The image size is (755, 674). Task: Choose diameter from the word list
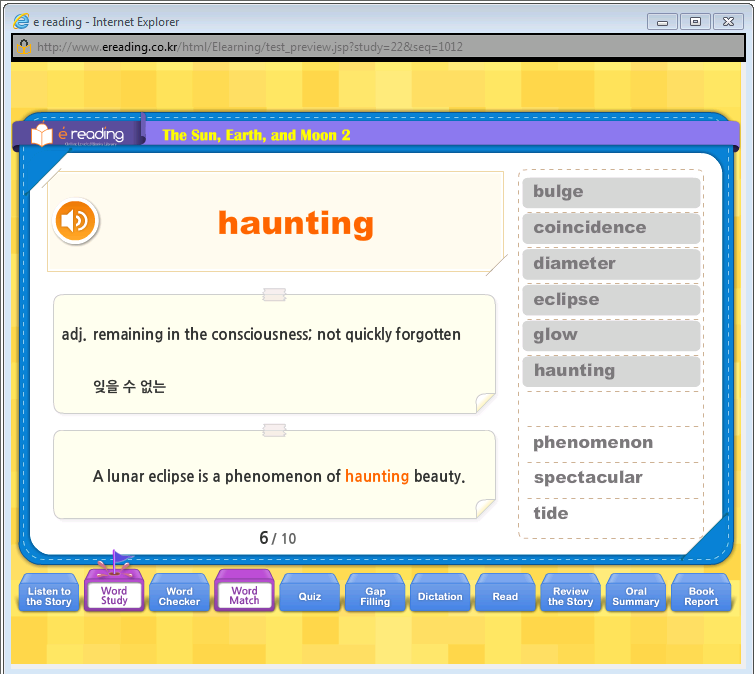611,264
